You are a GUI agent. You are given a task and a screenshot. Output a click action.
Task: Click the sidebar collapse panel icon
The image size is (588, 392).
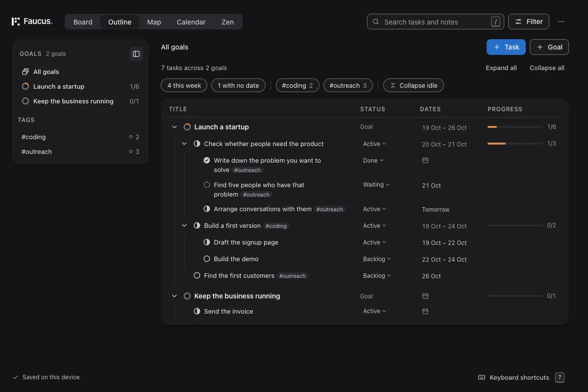tap(136, 54)
